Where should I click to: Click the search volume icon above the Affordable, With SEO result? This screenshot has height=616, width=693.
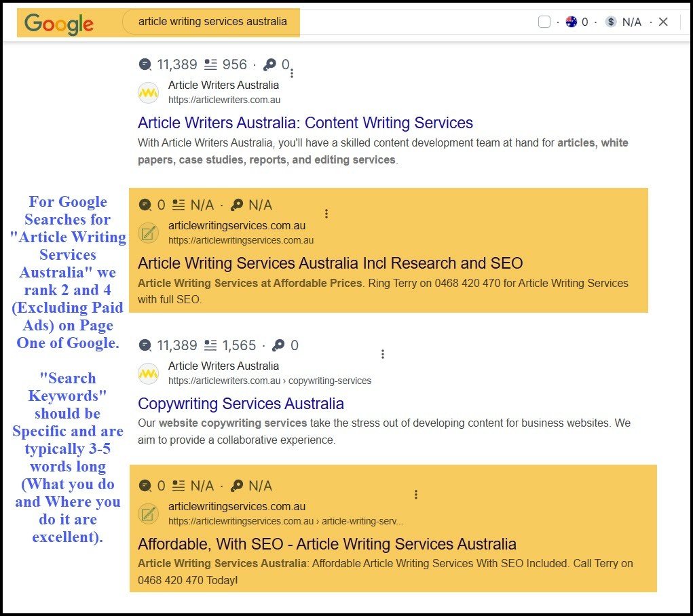(x=145, y=486)
